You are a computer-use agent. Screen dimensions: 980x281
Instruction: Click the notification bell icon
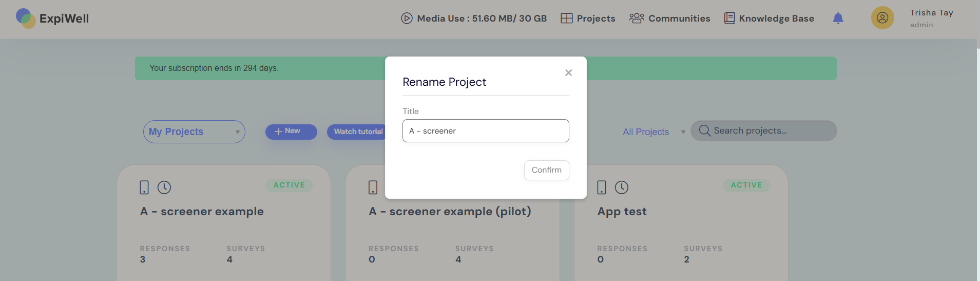[x=838, y=18]
